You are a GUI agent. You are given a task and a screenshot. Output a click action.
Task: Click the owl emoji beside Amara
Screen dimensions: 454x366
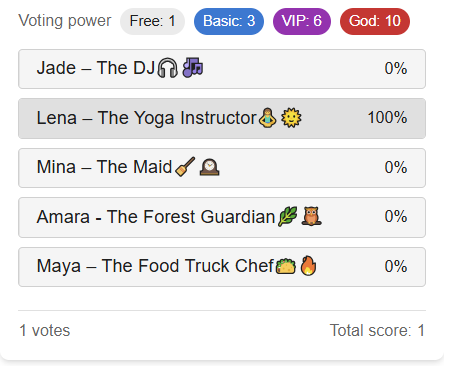[x=311, y=216]
